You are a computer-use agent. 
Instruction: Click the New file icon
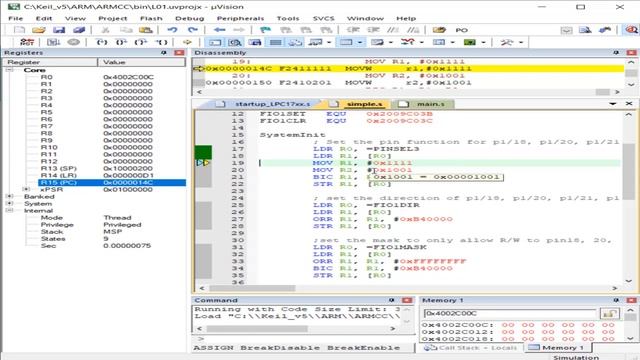coord(19,30)
